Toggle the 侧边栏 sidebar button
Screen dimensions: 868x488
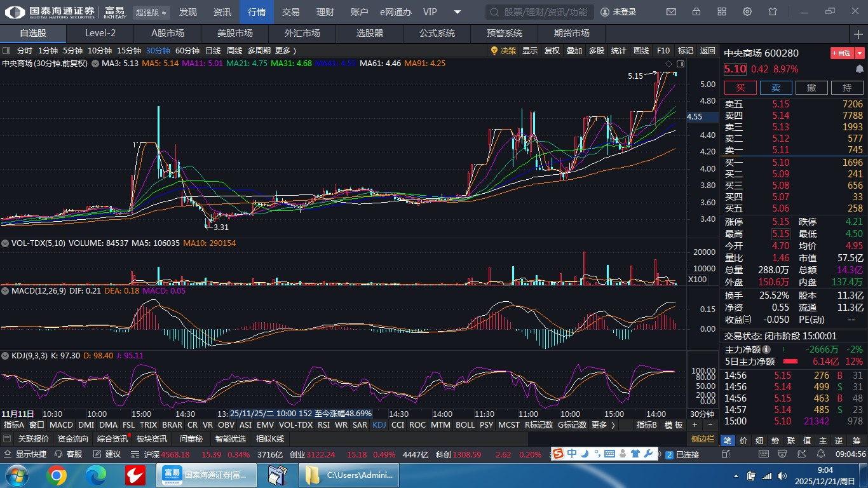coord(703,439)
